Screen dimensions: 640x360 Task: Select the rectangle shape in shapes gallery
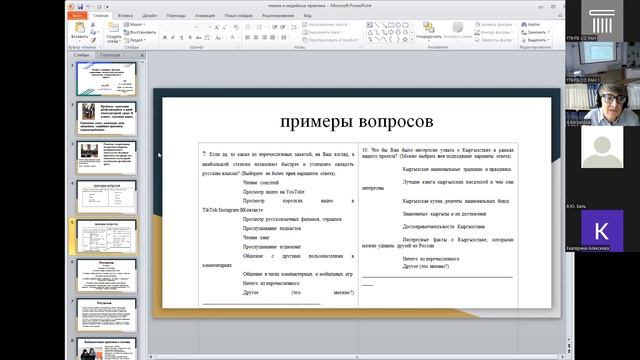point(391,25)
